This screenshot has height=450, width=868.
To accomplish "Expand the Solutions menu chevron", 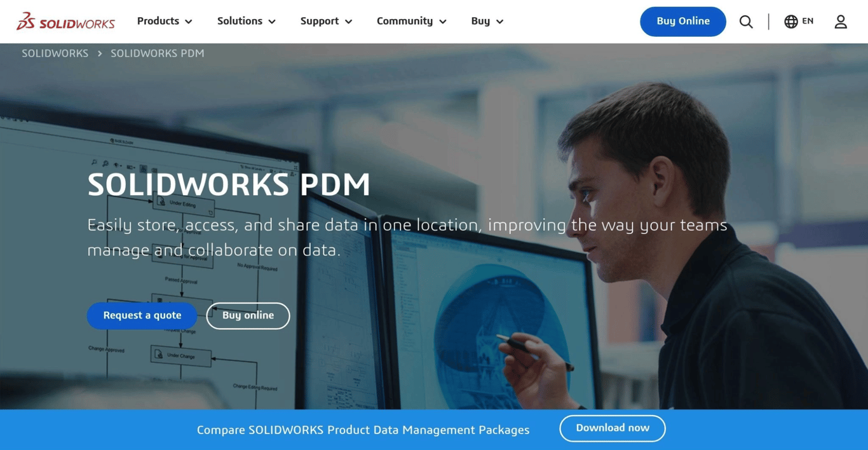I will click(272, 22).
